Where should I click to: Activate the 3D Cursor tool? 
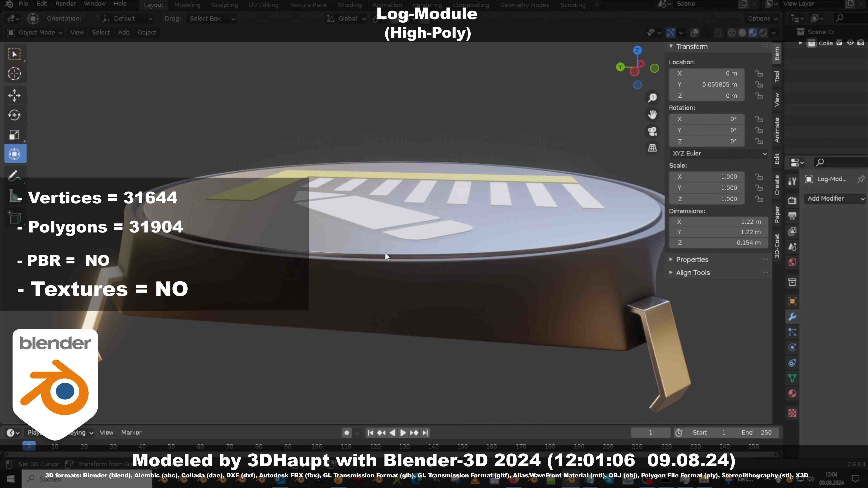coord(14,74)
